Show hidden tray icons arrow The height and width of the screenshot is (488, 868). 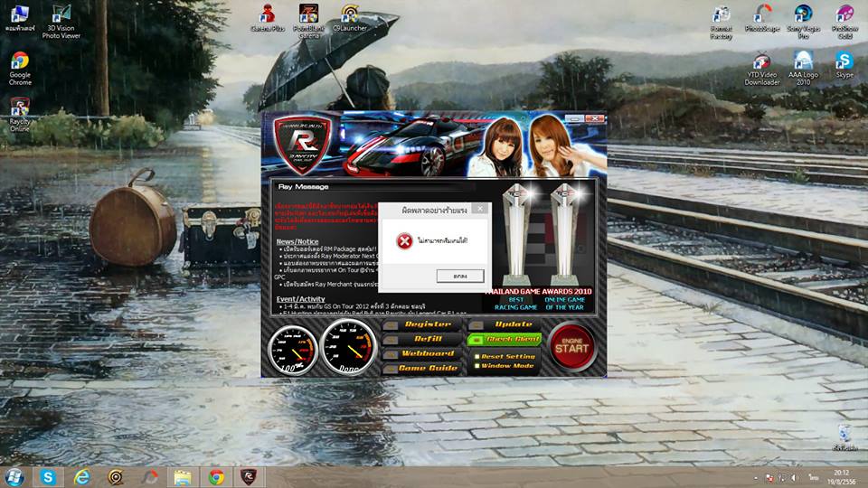(756, 477)
